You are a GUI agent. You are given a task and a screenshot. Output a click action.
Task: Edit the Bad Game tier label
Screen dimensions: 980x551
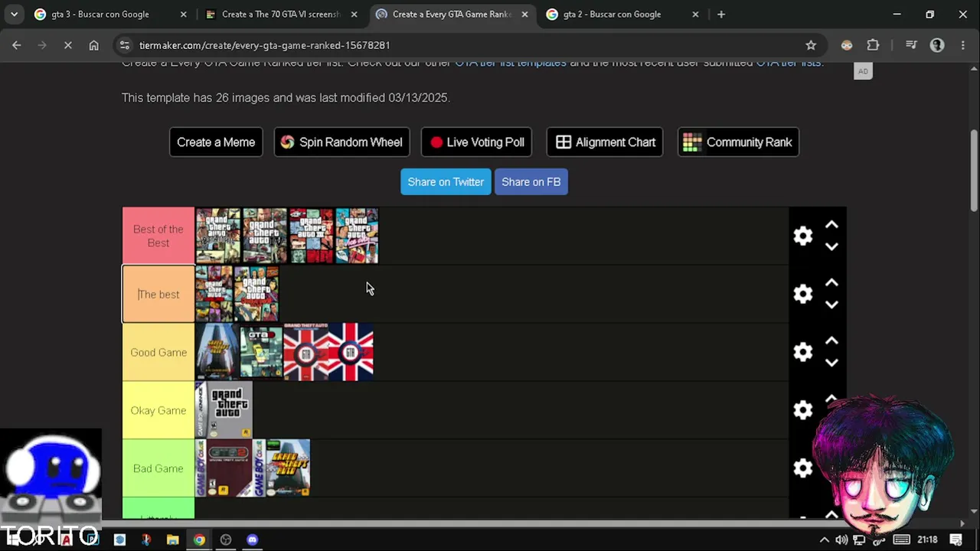pos(158,468)
